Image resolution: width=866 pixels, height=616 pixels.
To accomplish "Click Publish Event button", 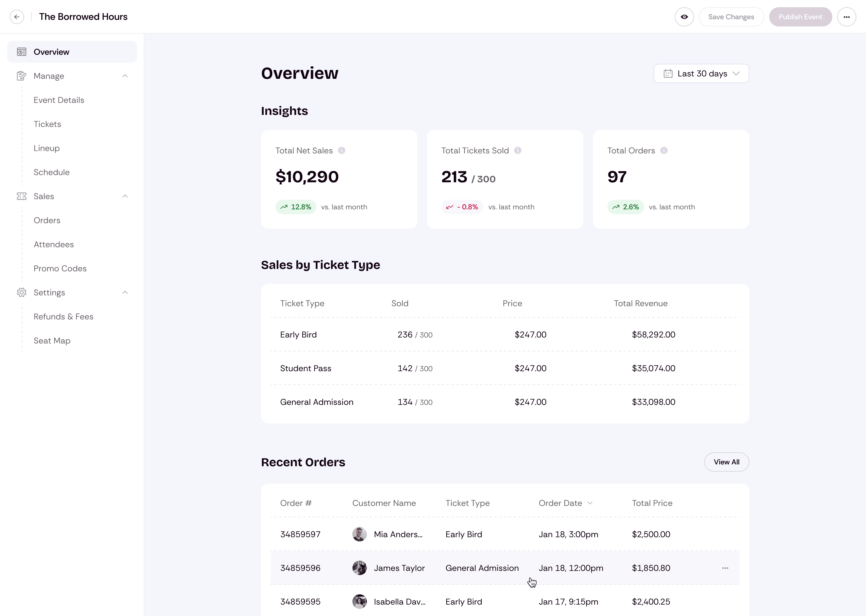I will pos(800,17).
